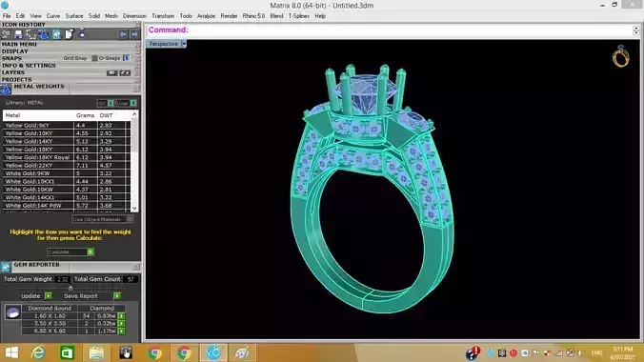The width and height of the screenshot is (644, 362).
Task: Click the Metal Weights panel header icon
Action: (6, 89)
